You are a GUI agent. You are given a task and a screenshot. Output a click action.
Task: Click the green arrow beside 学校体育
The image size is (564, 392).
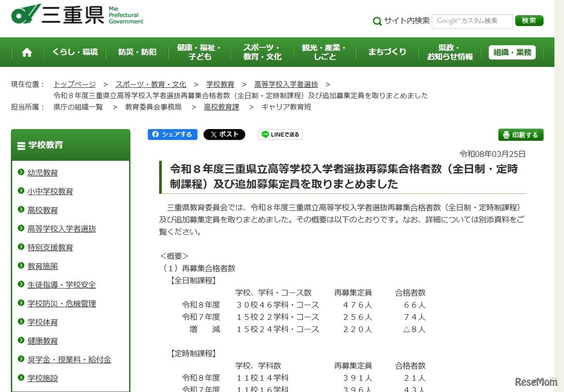tap(20, 322)
